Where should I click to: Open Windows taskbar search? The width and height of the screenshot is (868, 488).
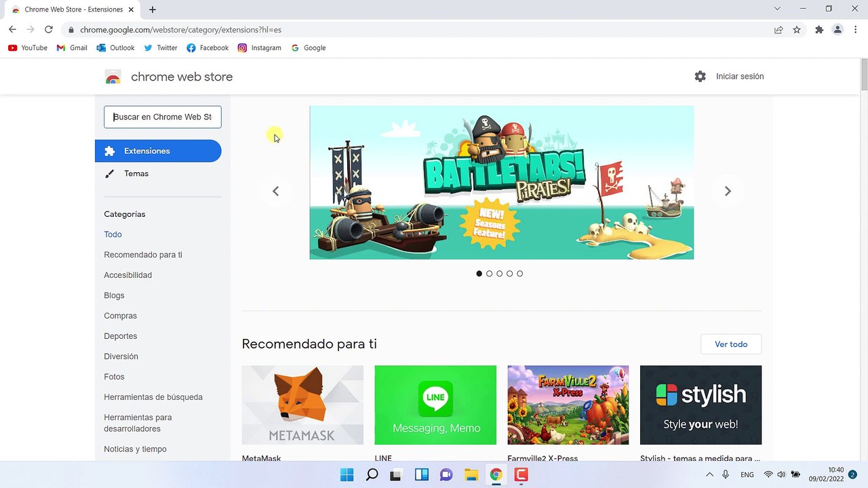(x=372, y=475)
